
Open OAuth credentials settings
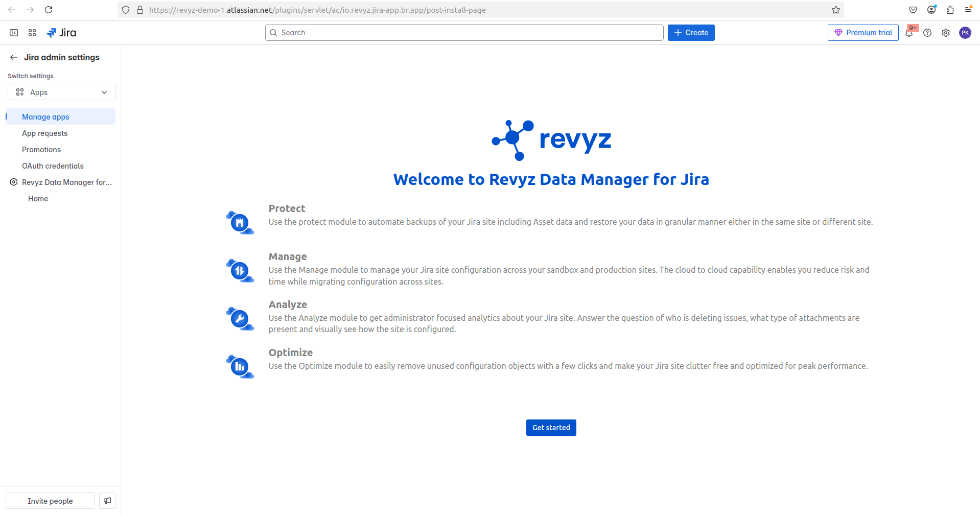(x=53, y=166)
